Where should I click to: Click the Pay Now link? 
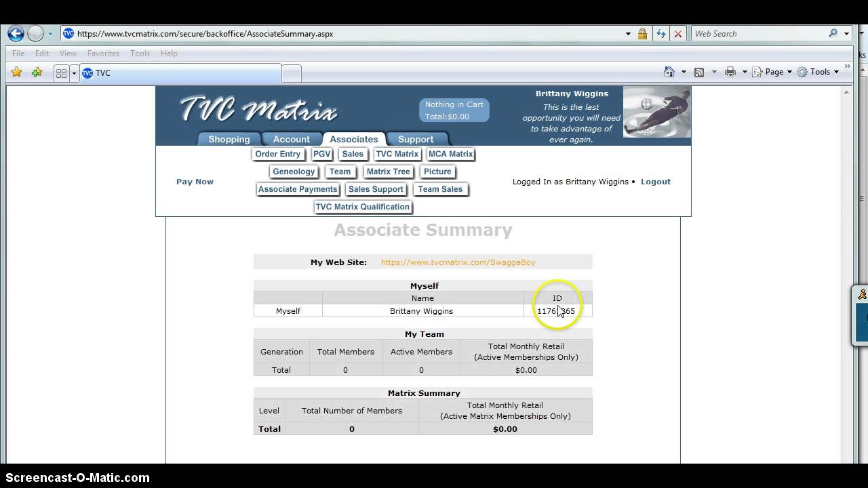pos(195,182)
